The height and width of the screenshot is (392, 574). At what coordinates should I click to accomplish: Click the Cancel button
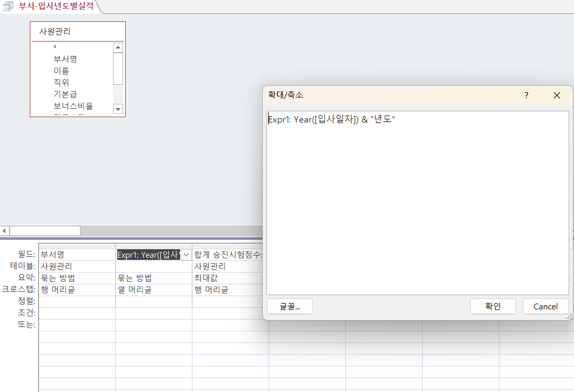pos(545,306)
